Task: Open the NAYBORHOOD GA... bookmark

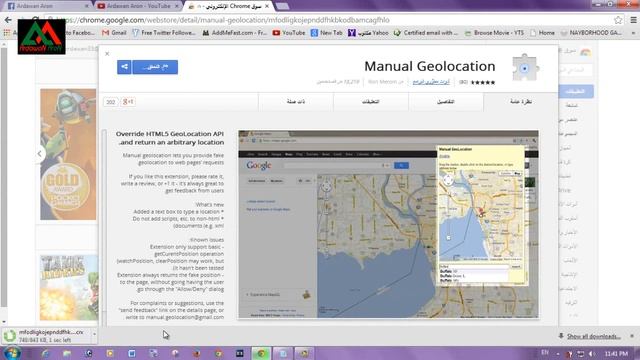Action: coord(591,33)
